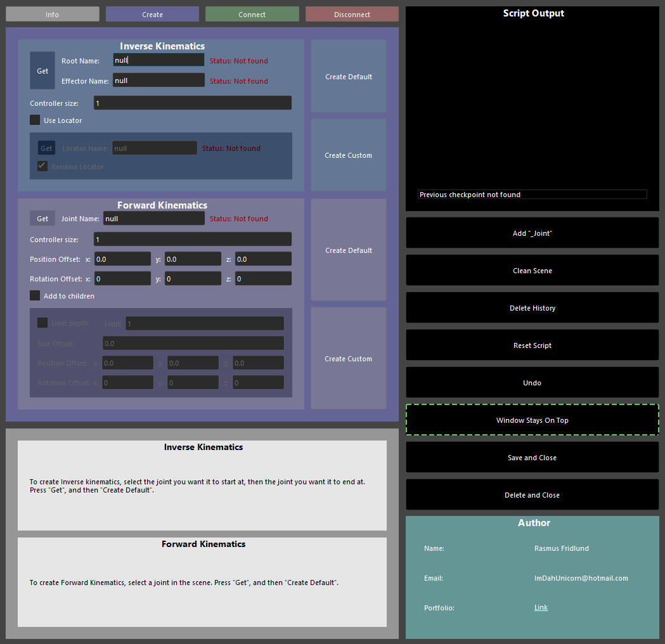The height and width of the screenshot is (644, 665).
Task: Run the Clean Scene action
Action: pos(532,271)
